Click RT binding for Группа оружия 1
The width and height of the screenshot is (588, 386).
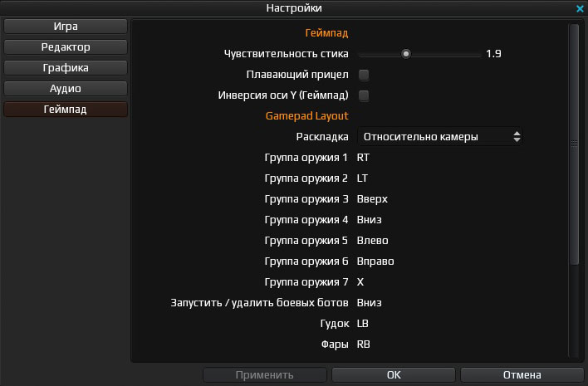pos(363,158)
